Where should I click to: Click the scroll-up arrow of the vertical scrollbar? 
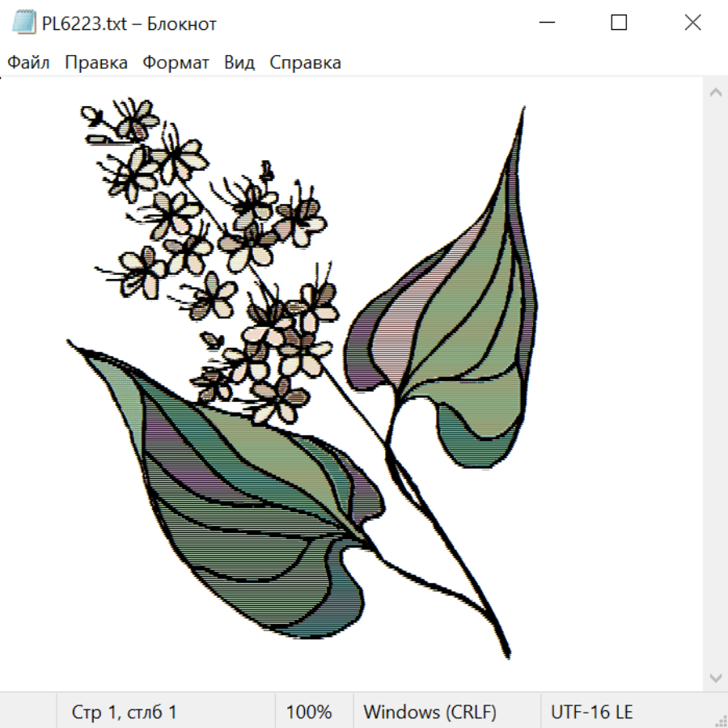pyautogui.click(x=716, y=92)
